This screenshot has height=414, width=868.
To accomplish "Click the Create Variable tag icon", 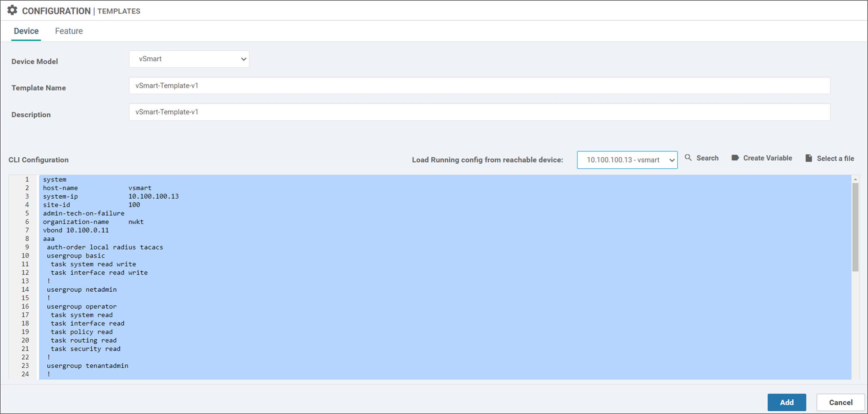I will [x=735, y=157].
